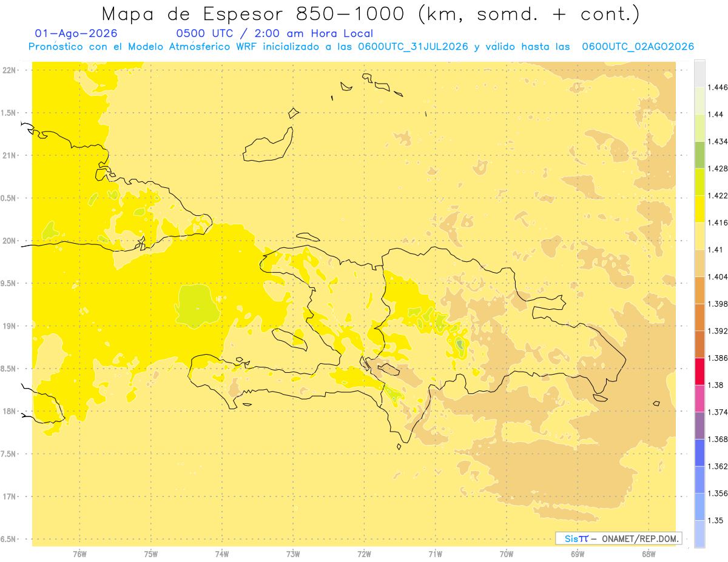The width and height of the screenshot is (728, 562).
Task: Click the 'ONAMET/REP.DOM.' credit box
Action: pyautogui.click(x=619, y=538)
